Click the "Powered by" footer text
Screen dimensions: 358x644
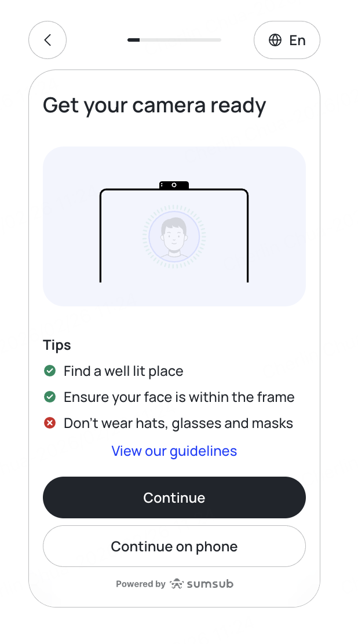141,584
